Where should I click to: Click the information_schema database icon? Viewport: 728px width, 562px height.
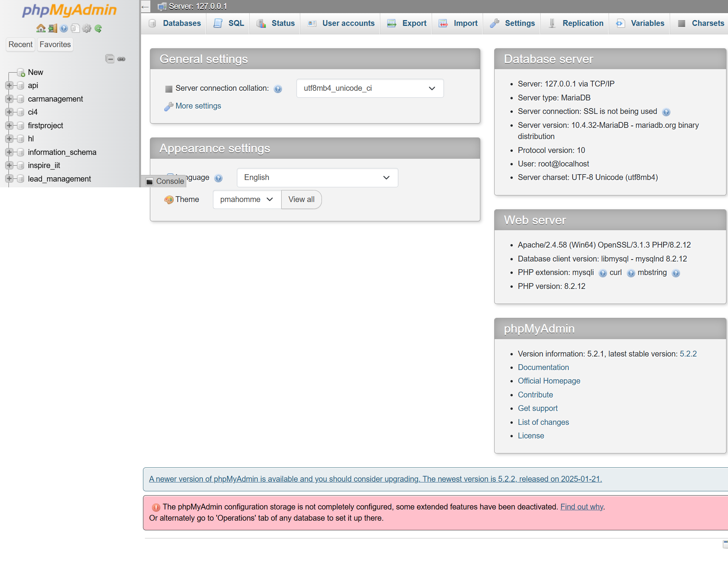[20, 152]
